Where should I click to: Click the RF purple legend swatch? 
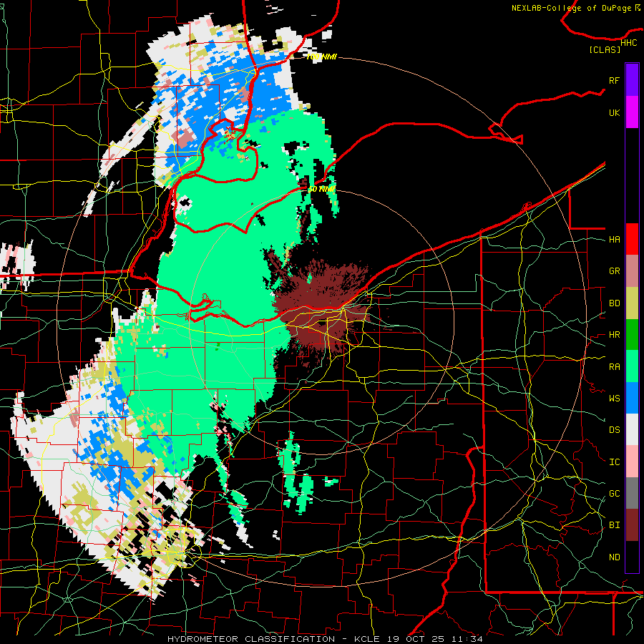pyautogui.click(x=632, y=80)
